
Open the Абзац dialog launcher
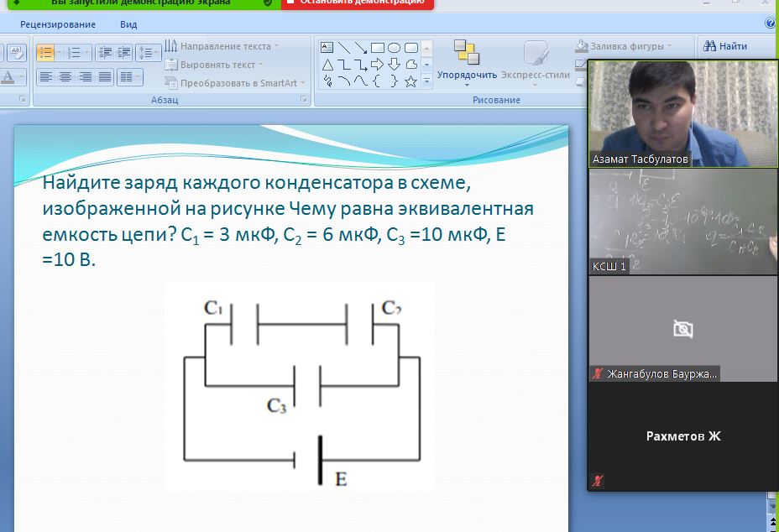point(302,99)
